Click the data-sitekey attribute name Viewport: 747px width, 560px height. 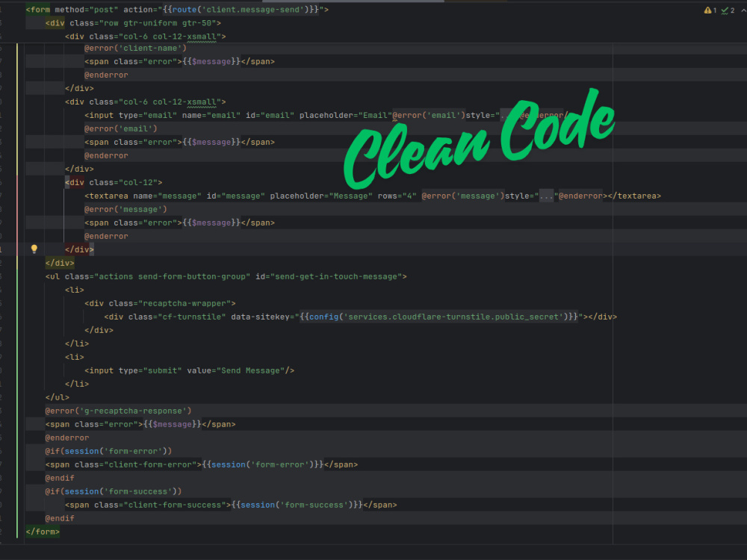coord(261,317)
